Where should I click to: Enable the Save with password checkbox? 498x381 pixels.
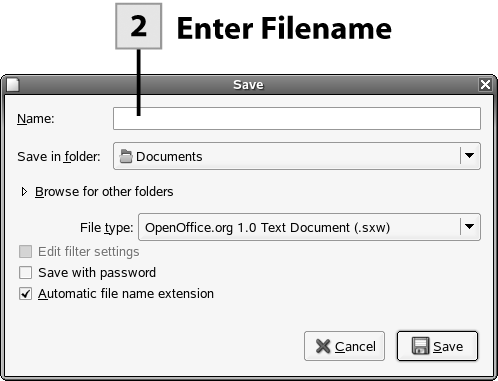tap(26, 273)
